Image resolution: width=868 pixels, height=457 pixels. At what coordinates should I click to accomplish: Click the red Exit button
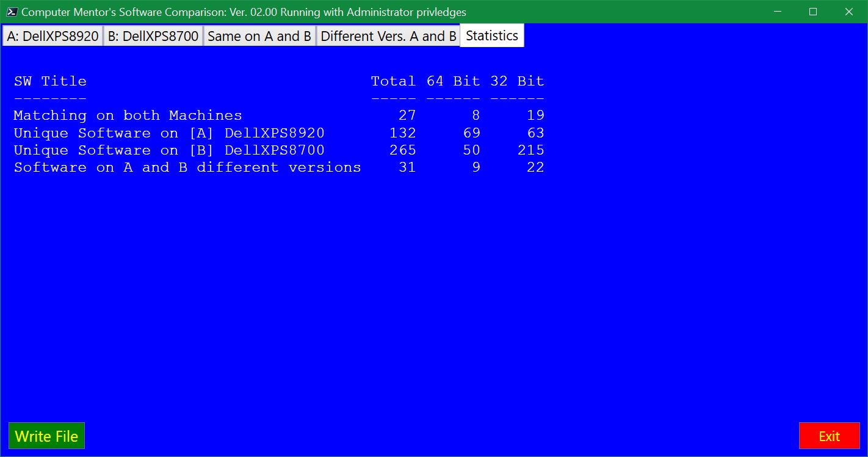click(x=829, y=436)
